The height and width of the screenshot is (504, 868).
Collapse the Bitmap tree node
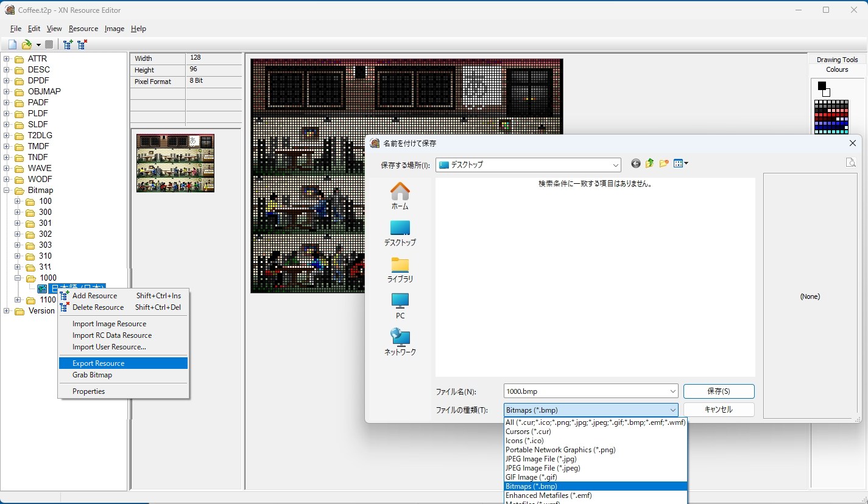7,190
